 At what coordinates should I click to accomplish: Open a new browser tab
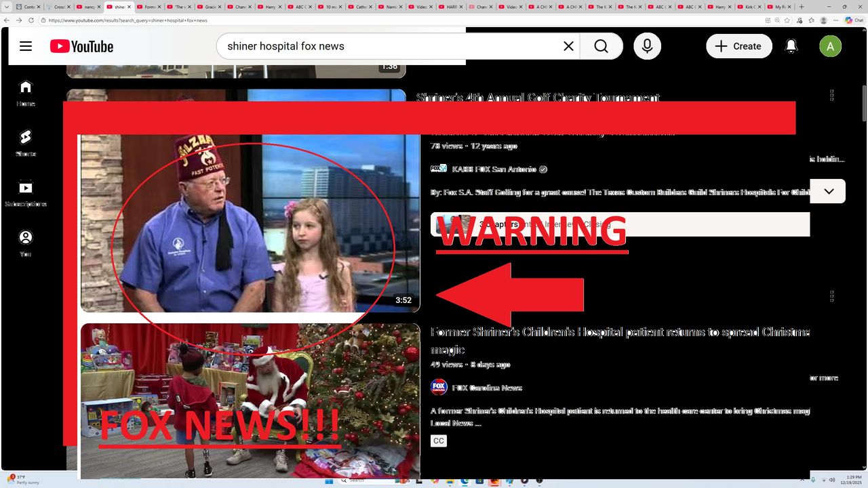[x=802, y=7]
